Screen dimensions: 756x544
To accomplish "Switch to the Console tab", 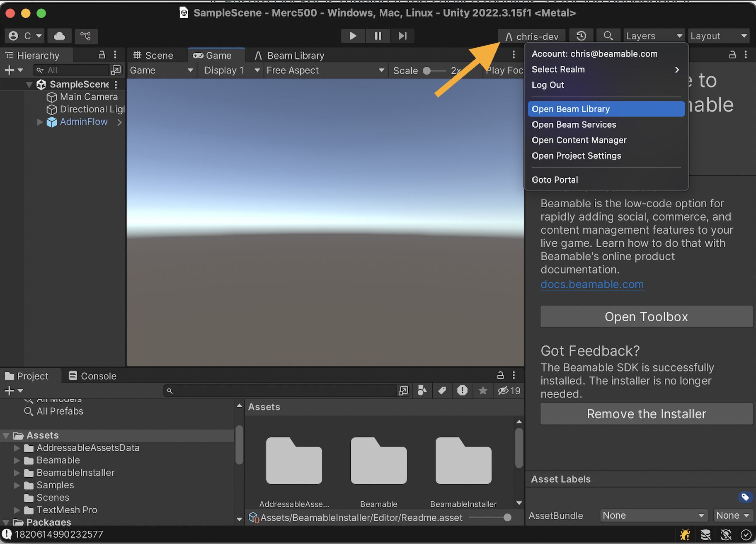I will [x=92, y=376].
